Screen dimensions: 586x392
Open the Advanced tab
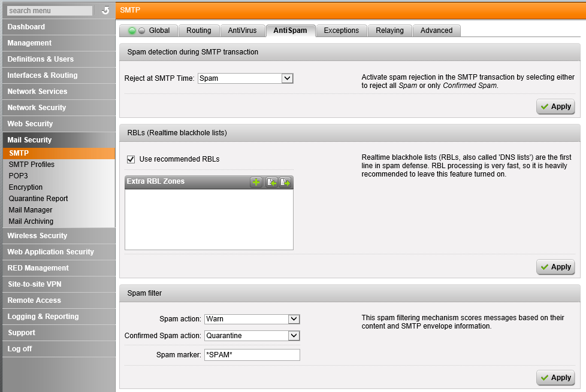tap(437, 31)
